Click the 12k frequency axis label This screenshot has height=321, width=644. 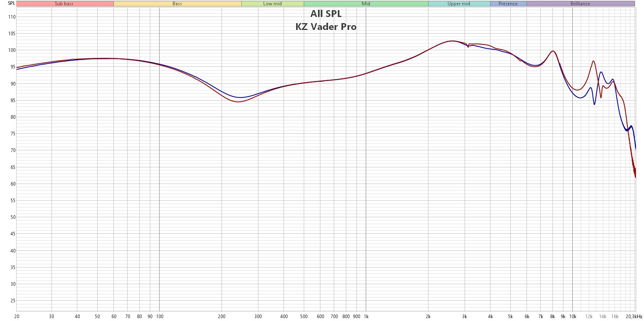tap(589, 317)
